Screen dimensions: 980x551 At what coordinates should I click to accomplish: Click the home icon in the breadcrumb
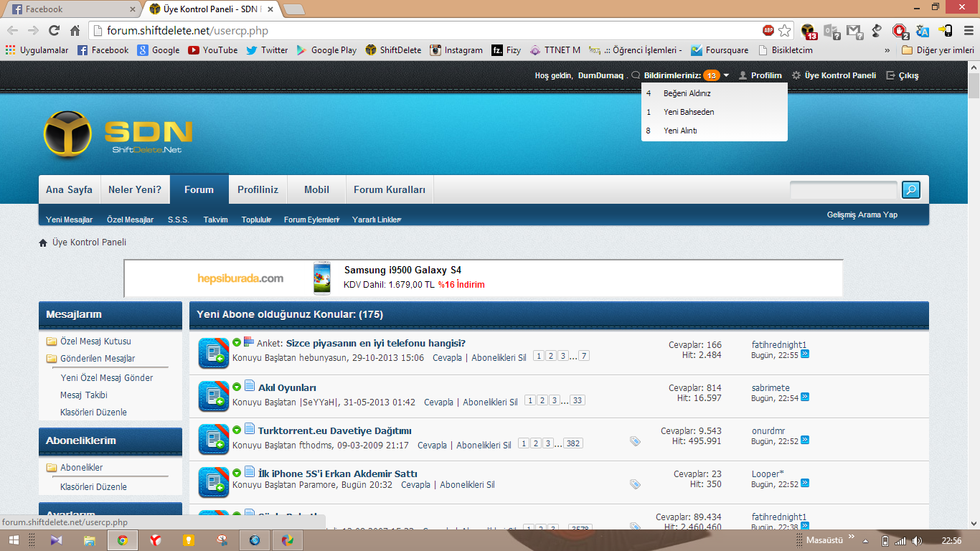(x=43, y=242)
